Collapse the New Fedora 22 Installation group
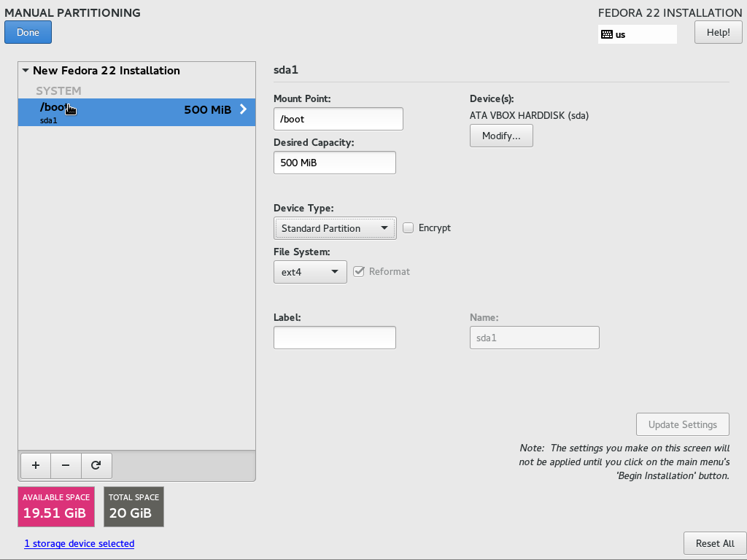 coord(26,71)
